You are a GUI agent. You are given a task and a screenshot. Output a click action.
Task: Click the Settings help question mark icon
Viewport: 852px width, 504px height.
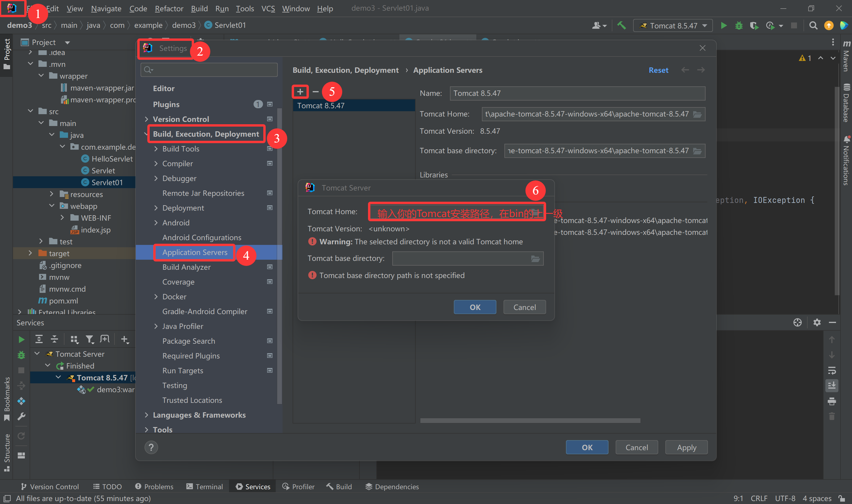[x=151, y=447]
